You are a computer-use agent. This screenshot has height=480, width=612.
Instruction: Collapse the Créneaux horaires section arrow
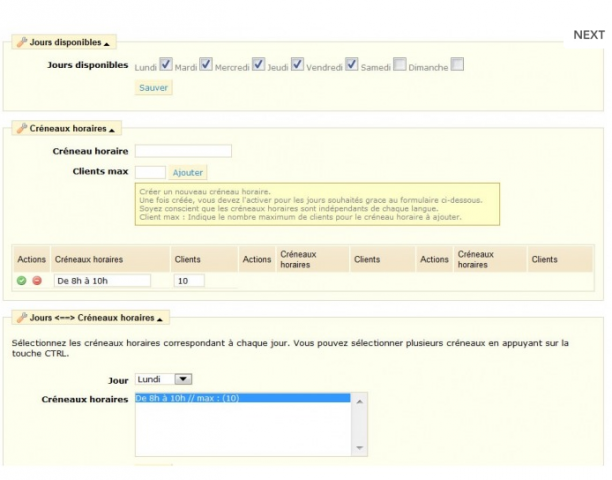point(113,130)
